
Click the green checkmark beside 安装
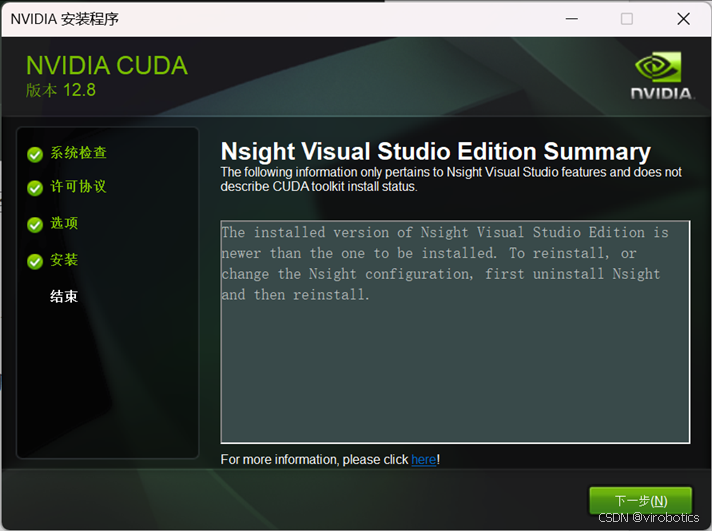[x=35, y=261]
